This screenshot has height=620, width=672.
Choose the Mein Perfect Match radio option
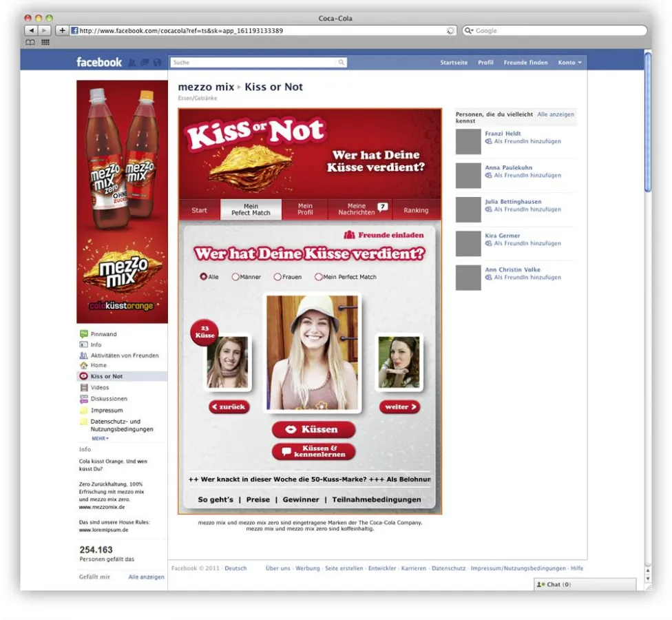click(319, 277)
